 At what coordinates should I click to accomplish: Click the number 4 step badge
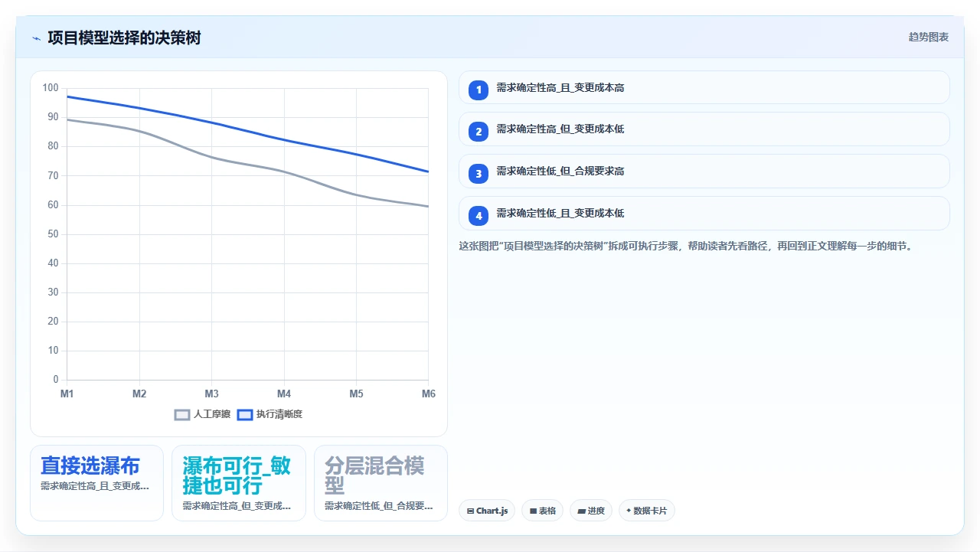tap(479, 216)
